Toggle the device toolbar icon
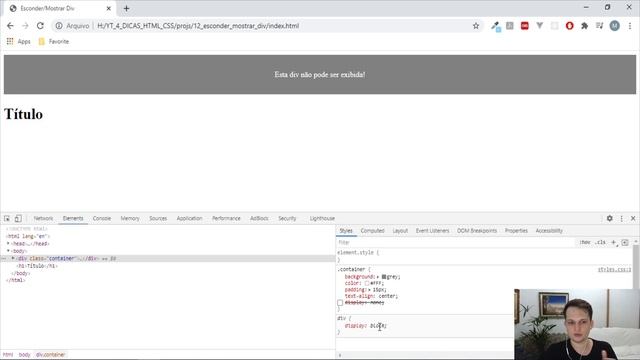Viewport: 640px width, 360px height. pos(18,218)
